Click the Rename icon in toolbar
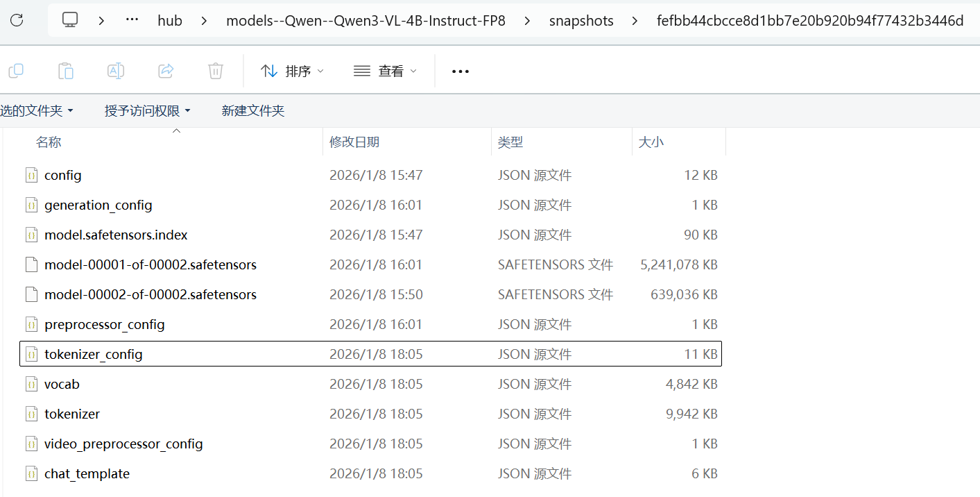Screen dimensions: 980x497 tap(115, 71)
